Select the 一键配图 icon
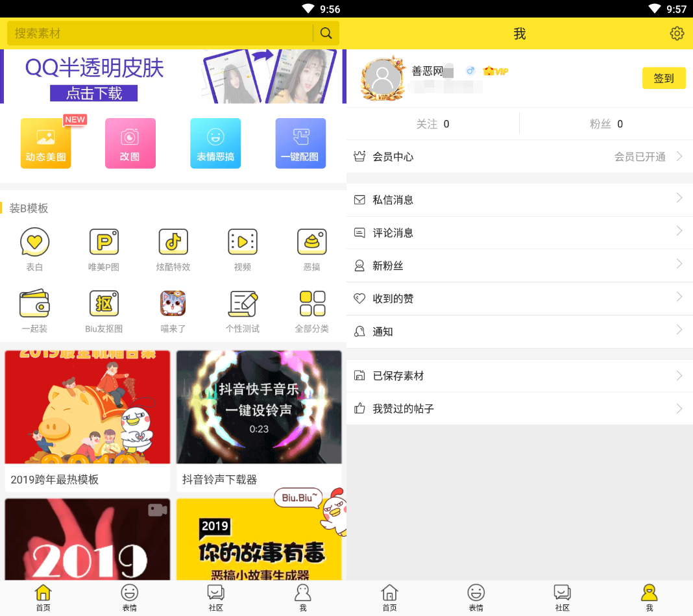Screen dimensions: 693x616 tap(300, 143)
